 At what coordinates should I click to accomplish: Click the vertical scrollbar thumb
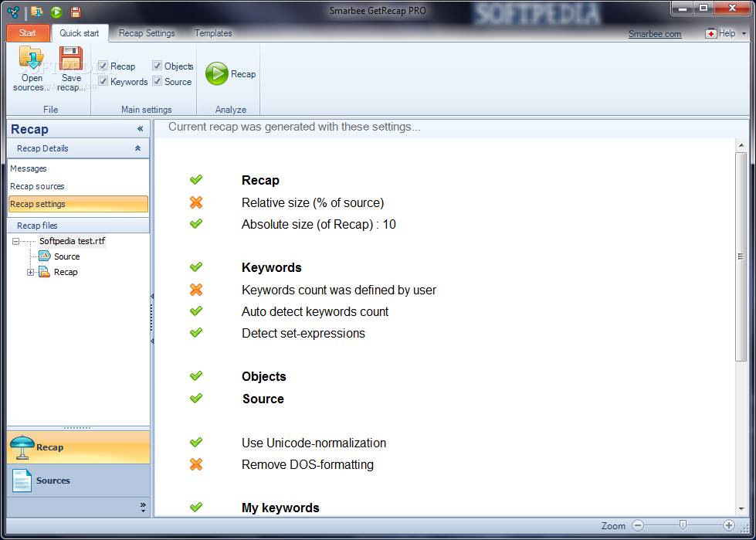click(741, 256)
